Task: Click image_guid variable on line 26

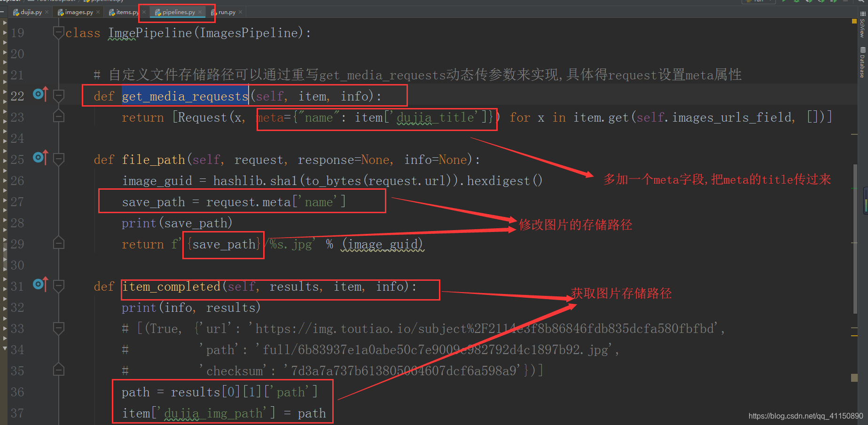Action: (x=157, y=181)
